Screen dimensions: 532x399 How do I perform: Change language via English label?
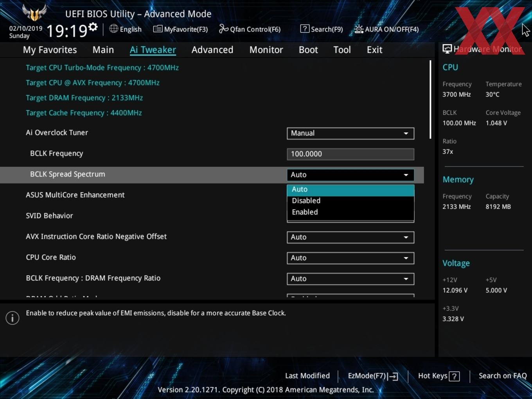pyautogui.click(x=131, y=29)
